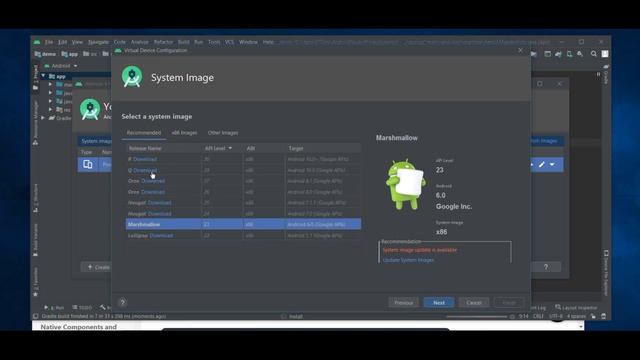Viewport: 640px width, 360px height.
Task: Collapse the app module tree node
Action: click(x=43, y=76)
